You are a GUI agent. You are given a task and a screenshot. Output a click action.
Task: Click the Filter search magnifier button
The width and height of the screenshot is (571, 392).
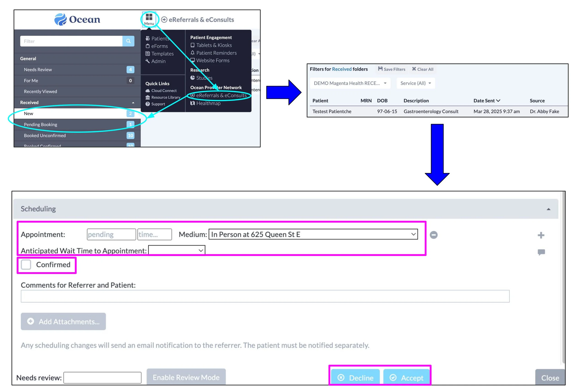pos(128,41)
